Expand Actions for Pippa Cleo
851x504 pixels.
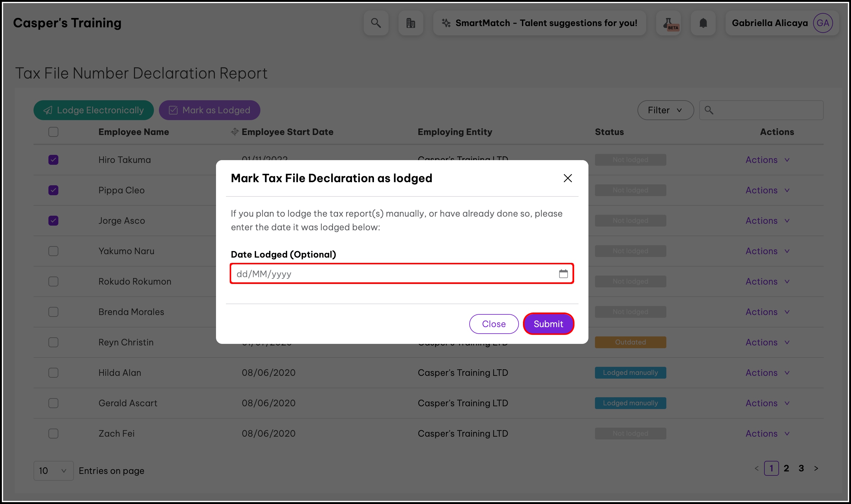click(767, 190)
